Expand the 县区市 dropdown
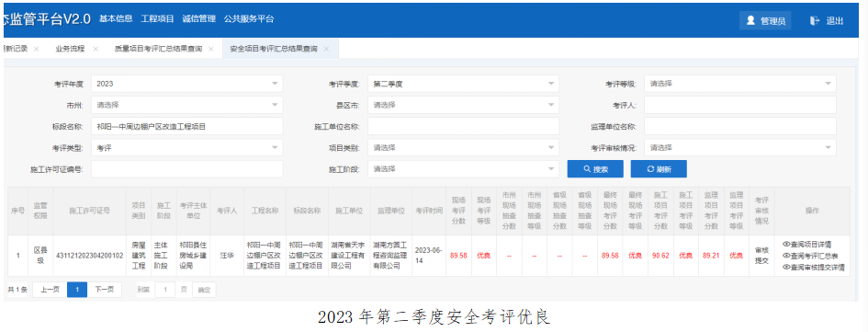 click(x=463, y=105)
